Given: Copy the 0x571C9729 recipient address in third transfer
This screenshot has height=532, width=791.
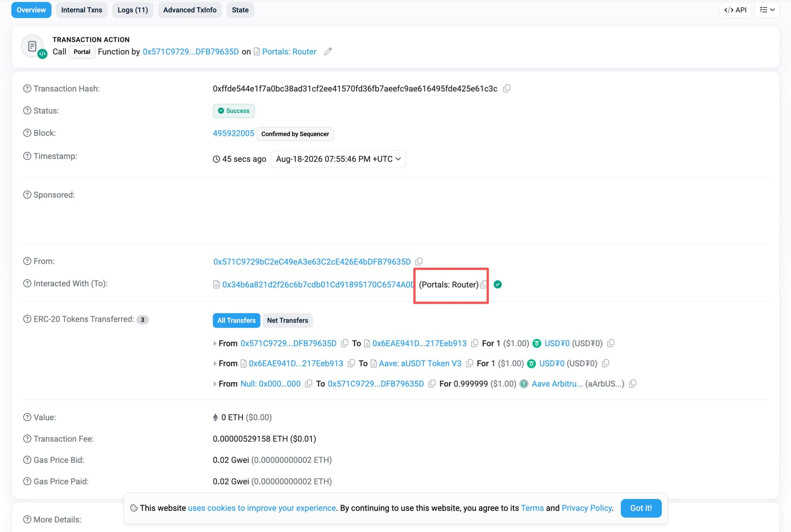Looking at the screenshot, I should click(x=432, y=384).
